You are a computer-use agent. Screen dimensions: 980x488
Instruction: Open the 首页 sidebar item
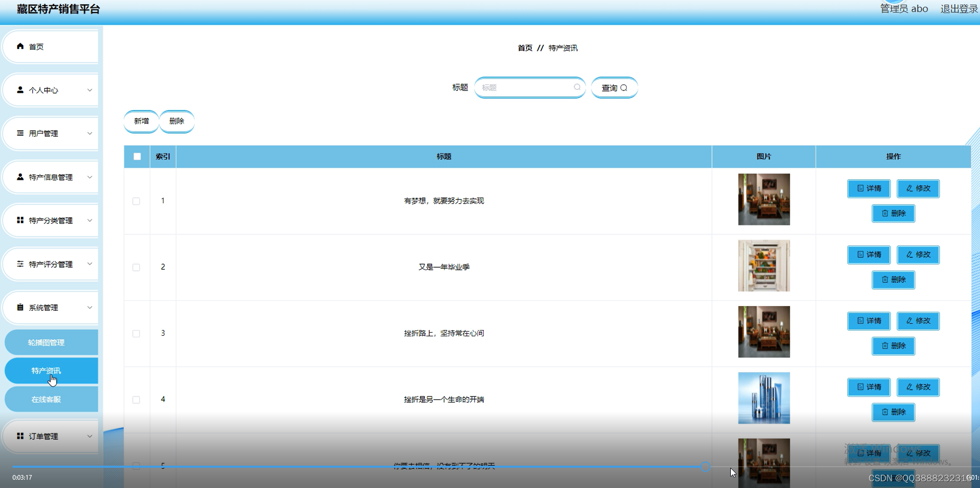click(50, 46)
